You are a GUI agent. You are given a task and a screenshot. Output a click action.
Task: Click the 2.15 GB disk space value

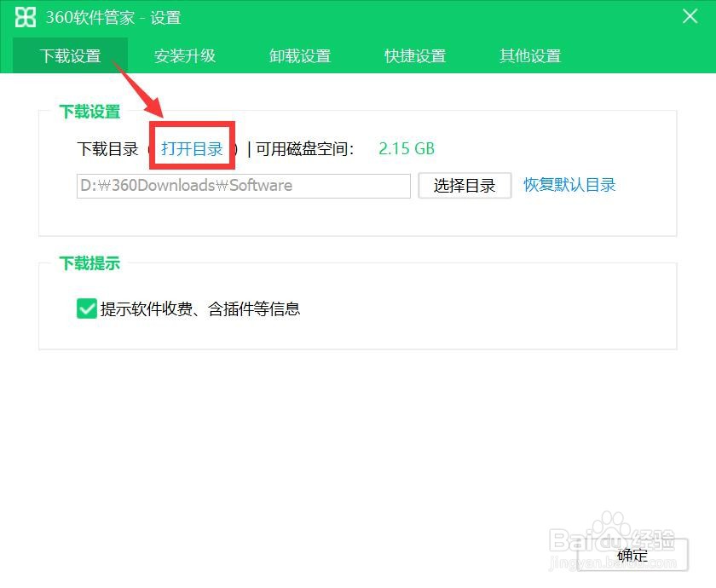click(407, 147)
